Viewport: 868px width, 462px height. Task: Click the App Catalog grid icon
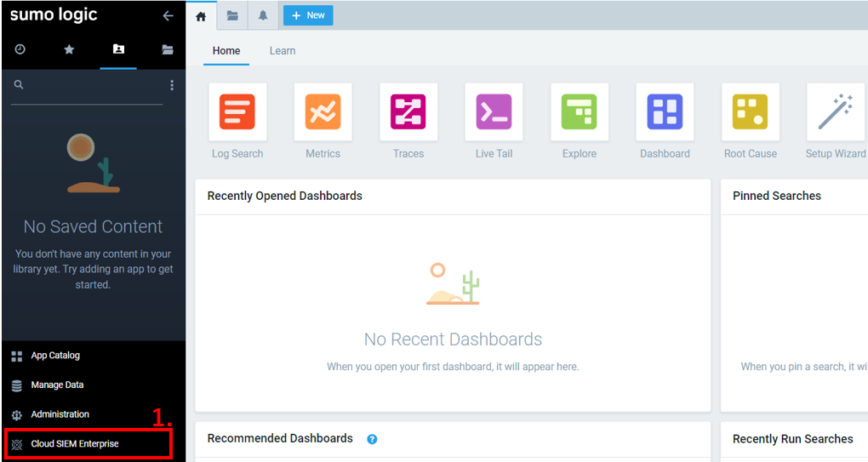pyautogui.click(x=17, y=356)
